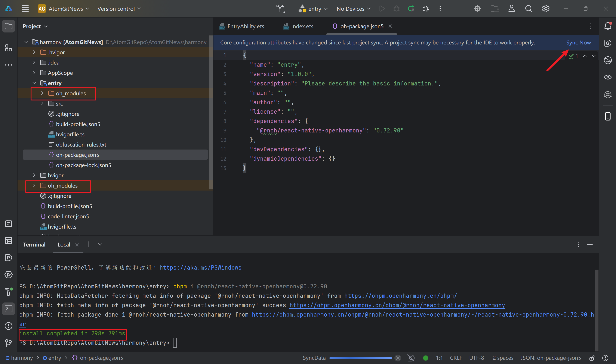The height and width of the screenshot is (364, 616).
Task: Open the Terminal tool window icon
Action: click(8, 308)
